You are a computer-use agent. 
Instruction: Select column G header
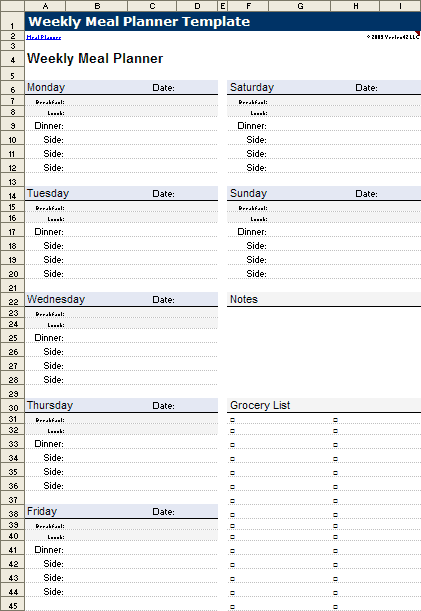pyautogui.click(x=300, y=6)
